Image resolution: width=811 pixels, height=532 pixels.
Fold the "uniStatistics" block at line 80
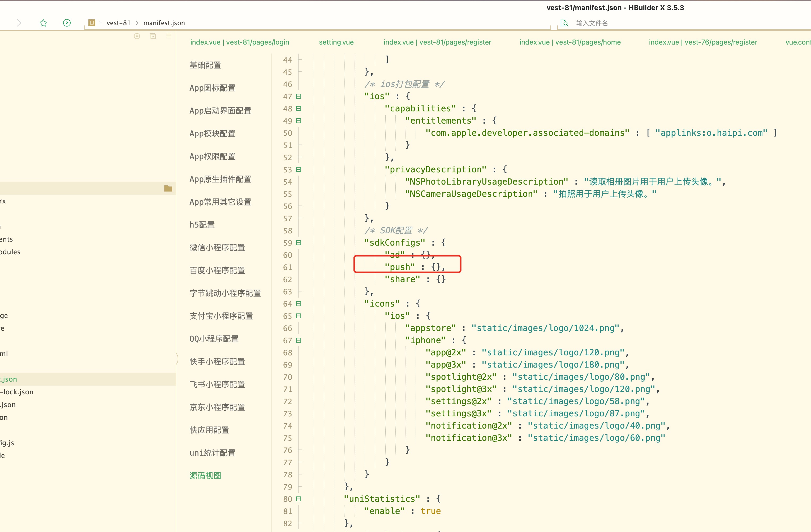[x=299, y=499]
